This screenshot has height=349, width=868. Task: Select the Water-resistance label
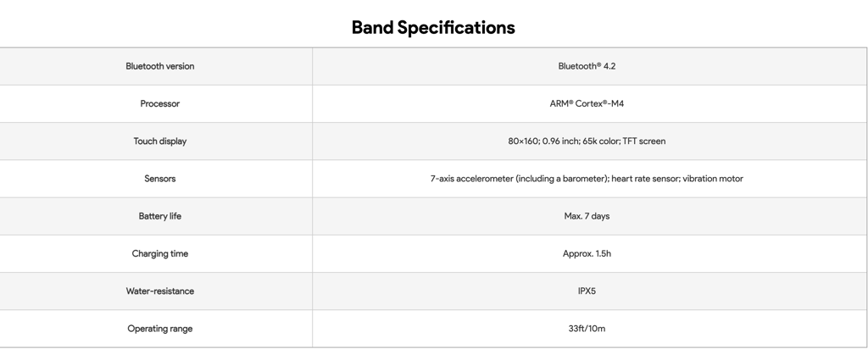tap(160, 291)
